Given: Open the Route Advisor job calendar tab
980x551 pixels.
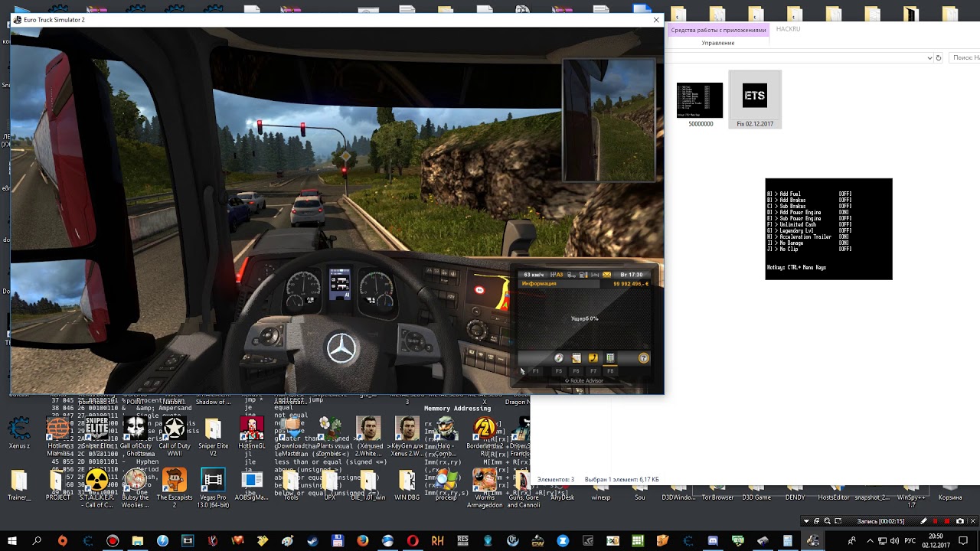Looking at the screenshot, I should coord(577,358).
